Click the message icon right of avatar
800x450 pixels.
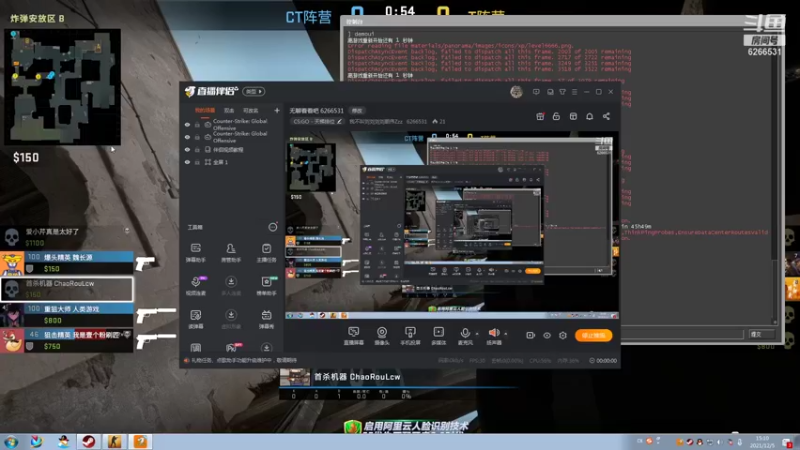pyautogui.click(x=536, y=92)
